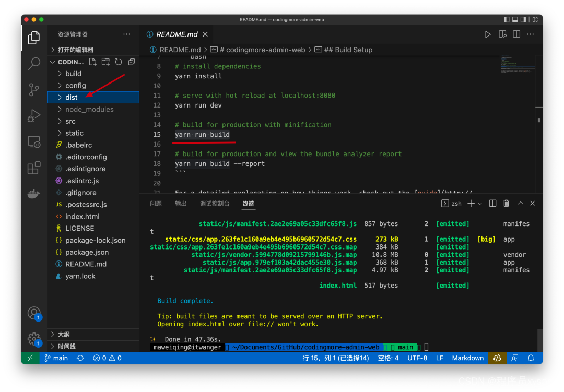The image size is (564, 392).
Task: Expand the build folder
Action: coord(93,74)
